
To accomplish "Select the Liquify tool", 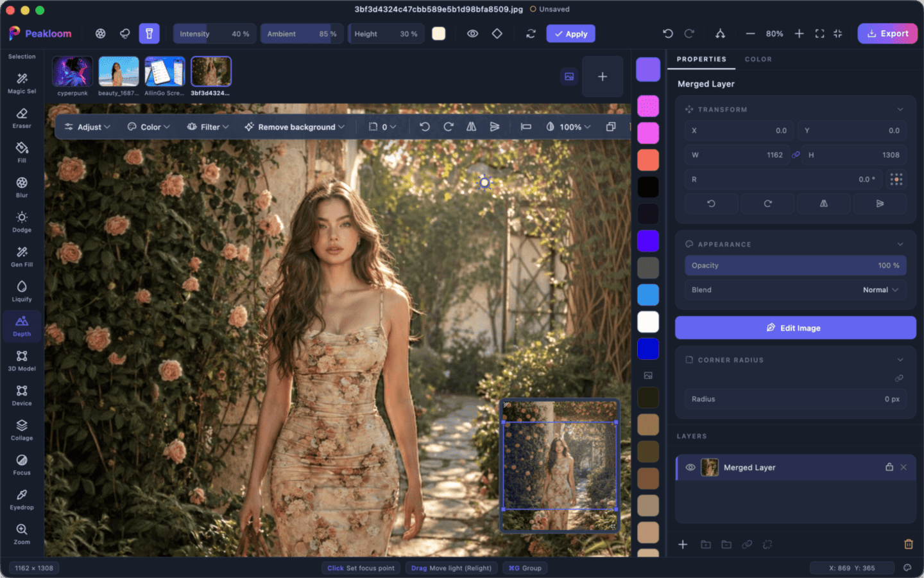I will click(22, 292).
